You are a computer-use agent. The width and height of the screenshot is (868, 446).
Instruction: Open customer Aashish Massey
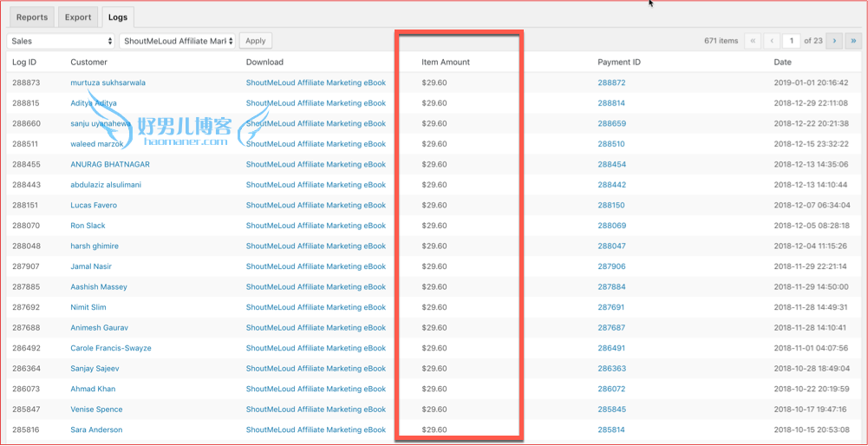(99, 287)
